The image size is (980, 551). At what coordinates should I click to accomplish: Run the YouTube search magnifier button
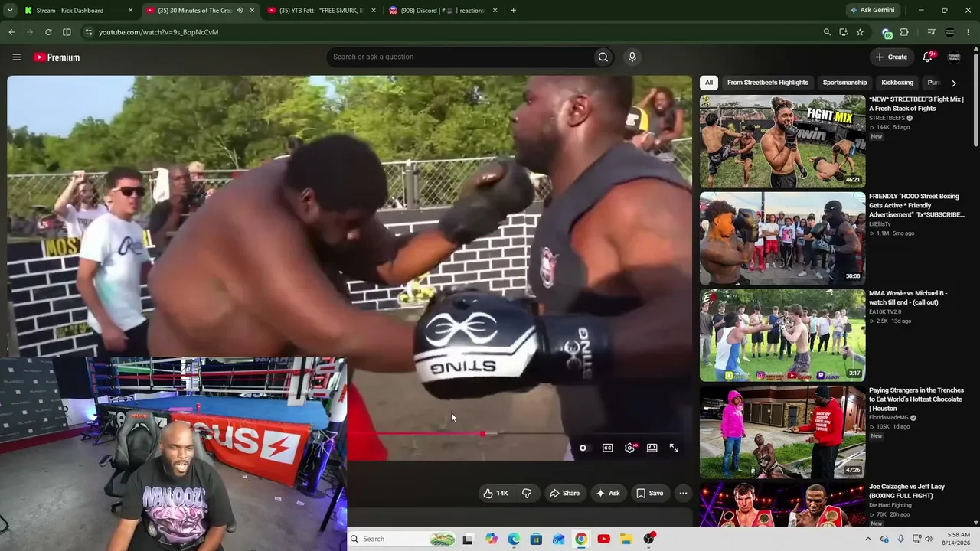pos(603,57)
